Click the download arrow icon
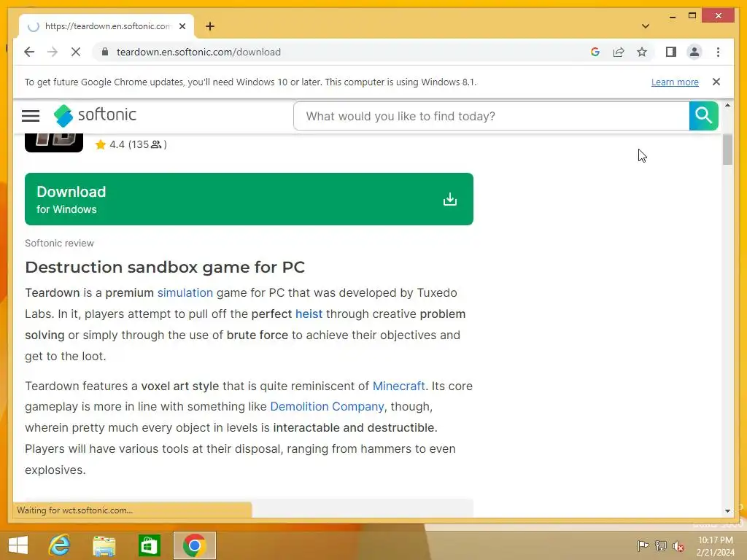 coord(449,199)
